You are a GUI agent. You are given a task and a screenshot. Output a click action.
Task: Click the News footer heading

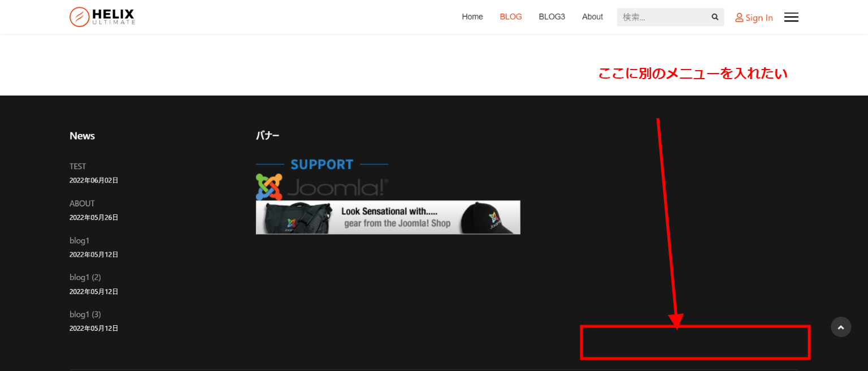[82, 136]
